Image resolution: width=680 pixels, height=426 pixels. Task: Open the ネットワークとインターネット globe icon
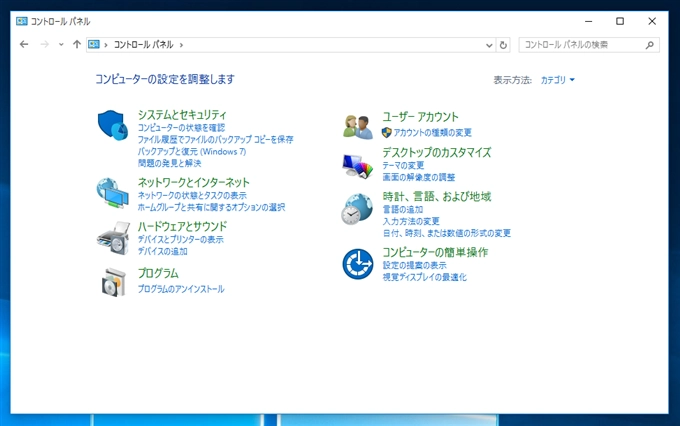pyautogui.click(x=113, y=193)
